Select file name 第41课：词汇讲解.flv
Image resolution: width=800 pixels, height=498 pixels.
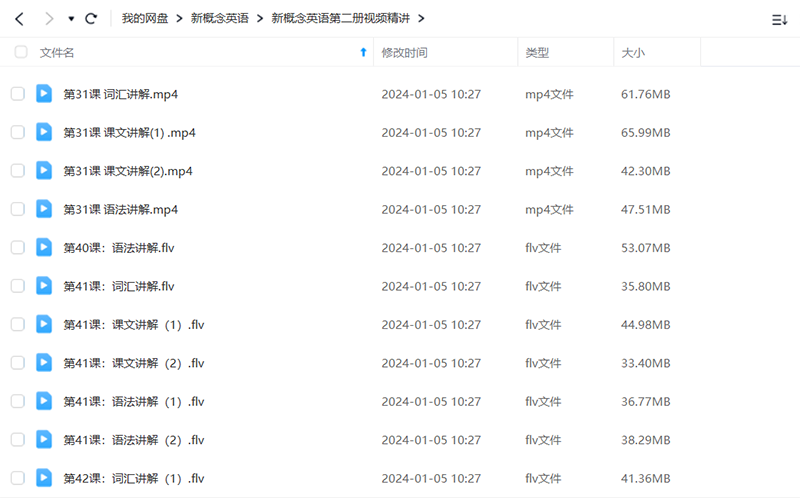(119, 286)
